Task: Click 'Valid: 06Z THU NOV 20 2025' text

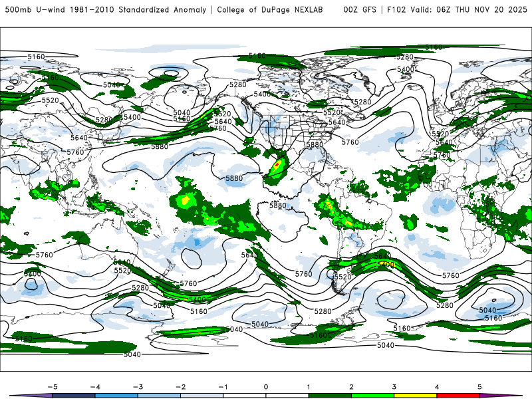Action: point(469,9)
